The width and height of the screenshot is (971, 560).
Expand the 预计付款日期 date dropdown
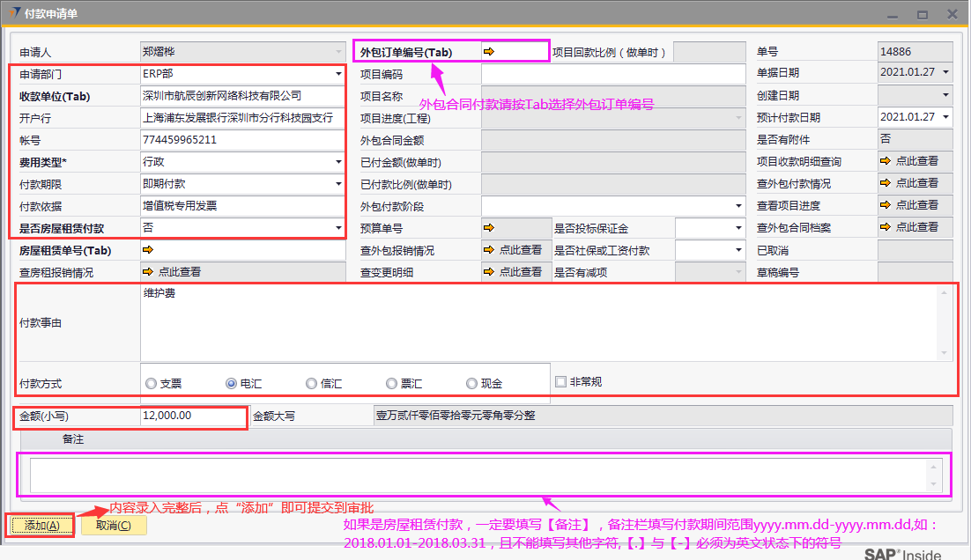[945, 117]
